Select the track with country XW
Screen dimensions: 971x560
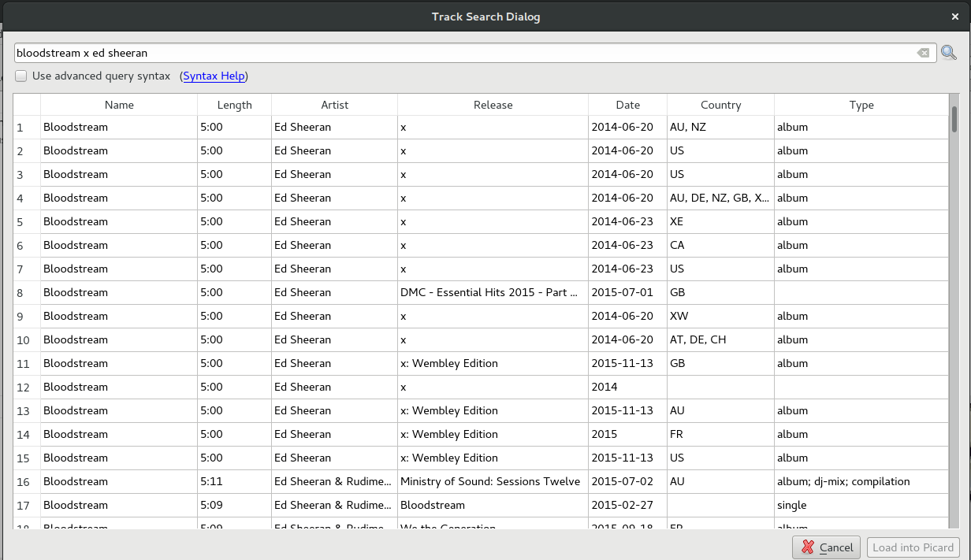[x=481, y=316]
